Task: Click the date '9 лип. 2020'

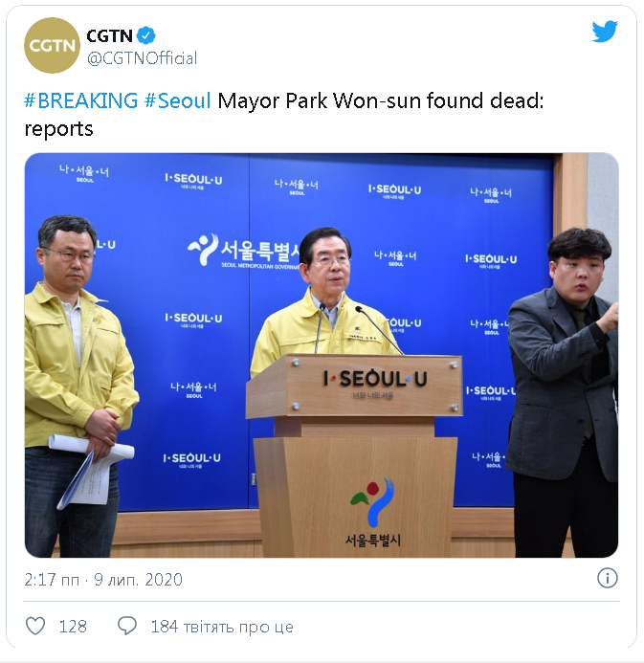Action: pos(138,580)
